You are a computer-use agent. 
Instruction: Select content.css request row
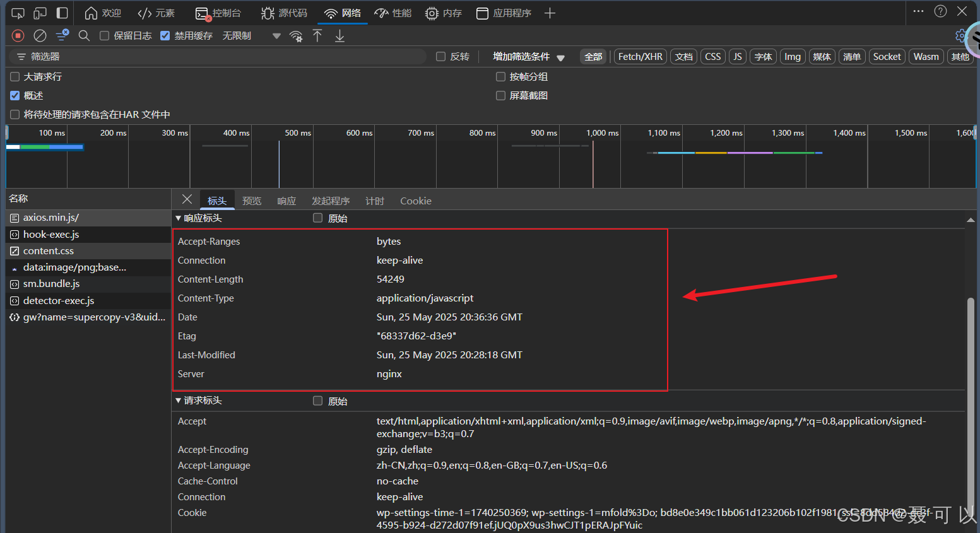[x=88, y=251]
